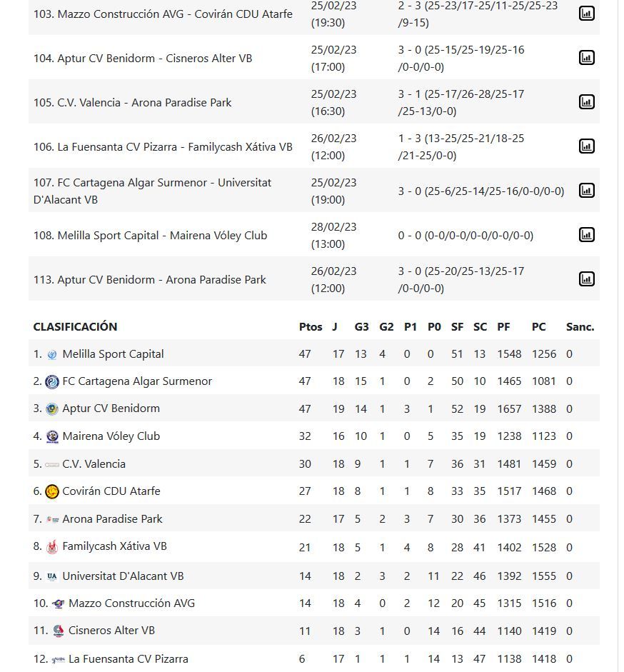Select Universitat D'Alacant VB in standings
The image size is (624, 672).
123,576
